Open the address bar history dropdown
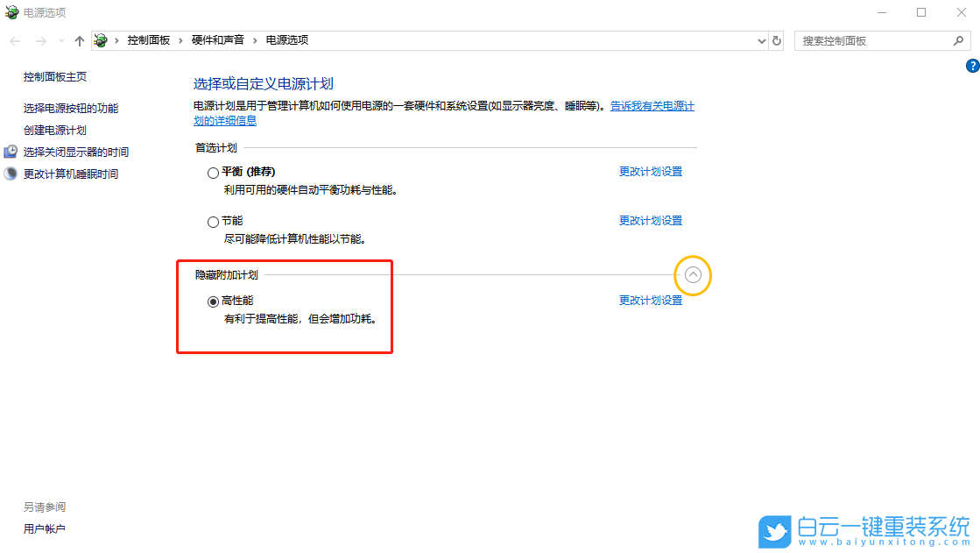Image resolution: width=980 pixels, height=553 pixels. 761,40
